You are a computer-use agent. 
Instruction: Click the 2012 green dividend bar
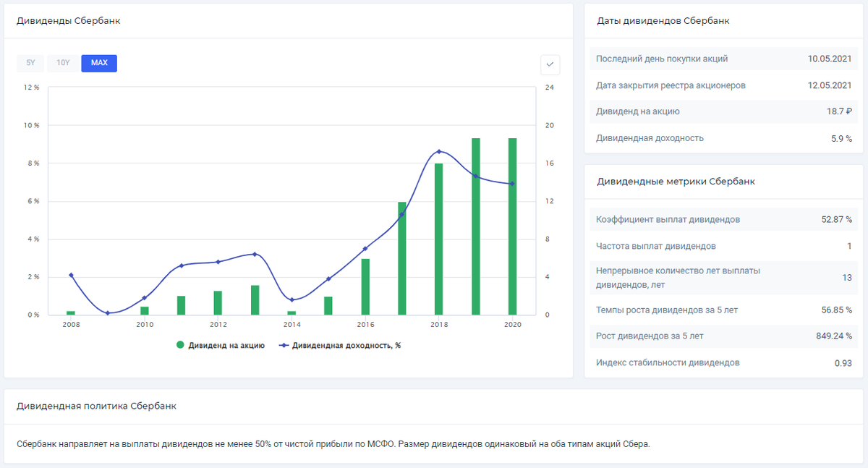click(x=218, y=303)
